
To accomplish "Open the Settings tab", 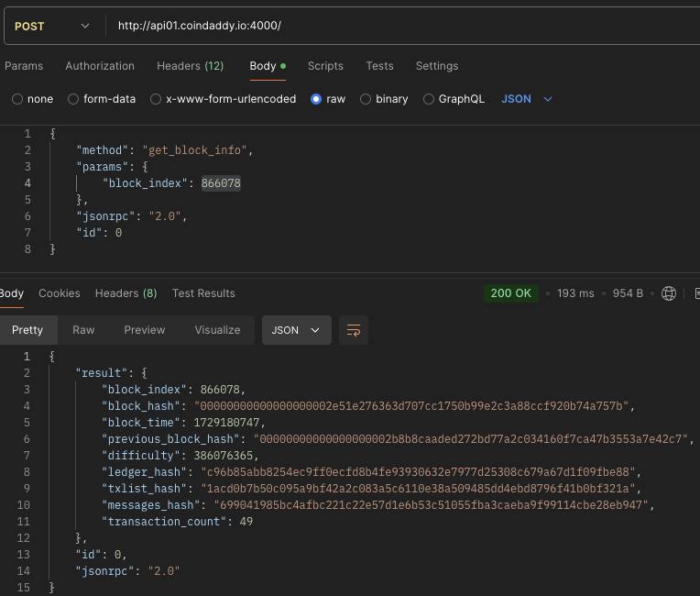I will (x=437, y=66).
